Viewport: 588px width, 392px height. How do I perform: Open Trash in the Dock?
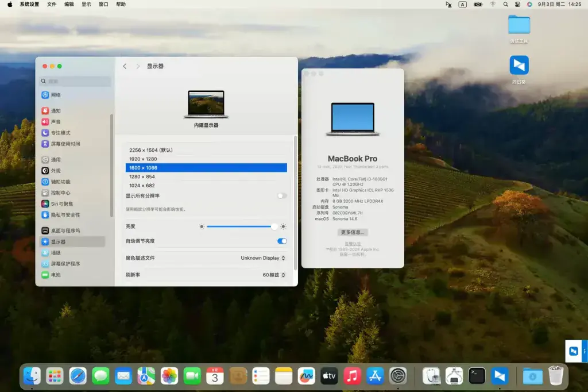(555, 376)
